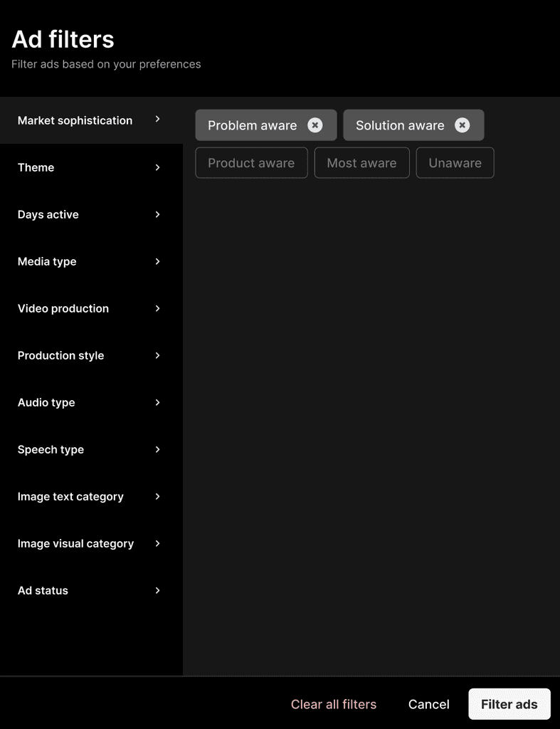Click the arrow beside Market sophistication
This screenshot has height=729, width=560.
point(157,119)
